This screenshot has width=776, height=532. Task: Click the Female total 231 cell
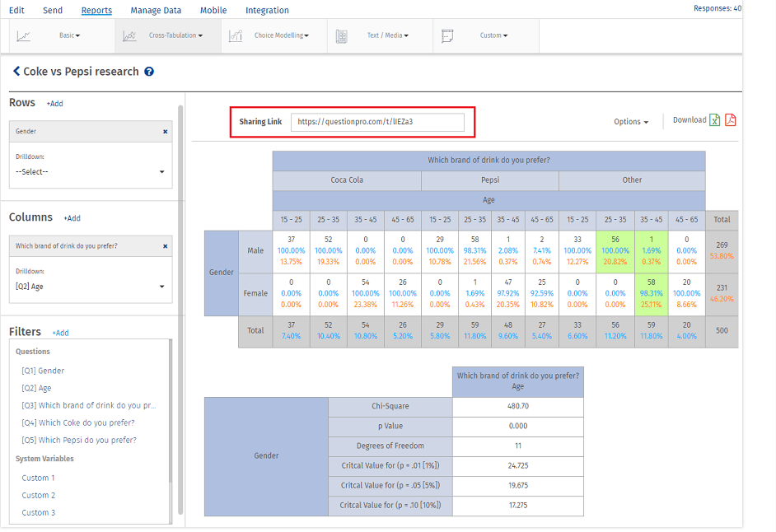[722, 294]
